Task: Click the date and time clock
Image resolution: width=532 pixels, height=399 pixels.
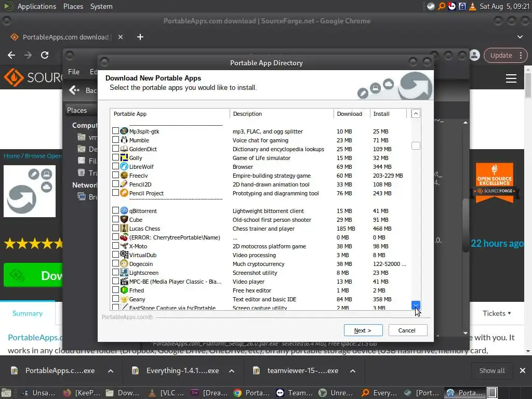Action: coord(504,6)
